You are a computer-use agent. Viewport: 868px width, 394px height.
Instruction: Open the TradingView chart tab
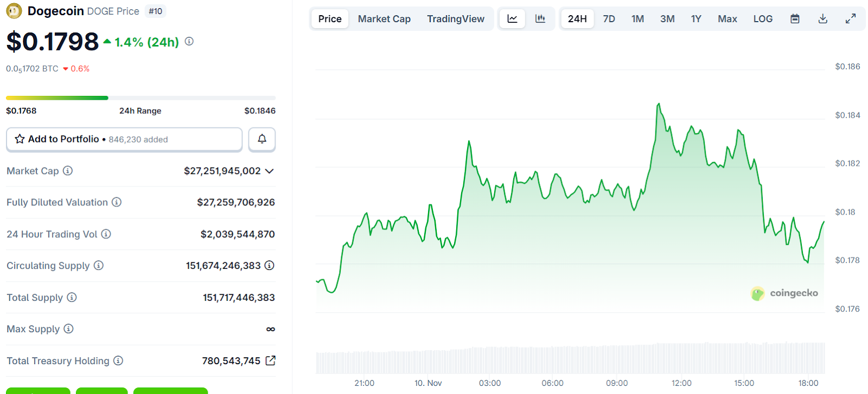(x=456, y=19)
